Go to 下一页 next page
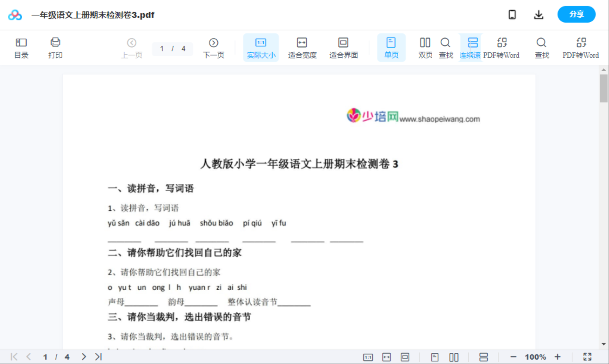The height and width of the screenshot is (364, 609). 214,47
